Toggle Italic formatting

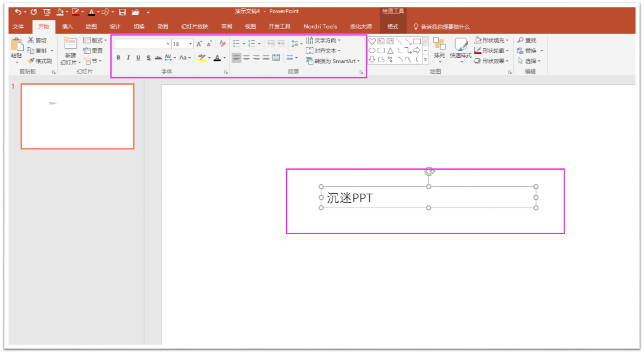(x=128, y=58)
